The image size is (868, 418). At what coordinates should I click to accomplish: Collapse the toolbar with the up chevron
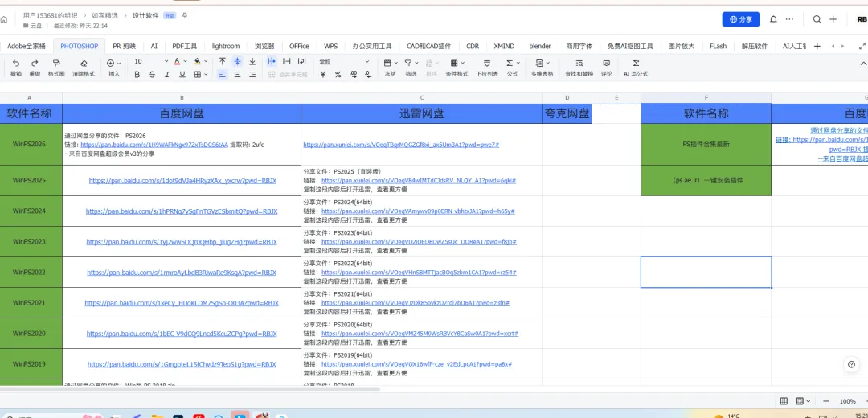tap(862, 64)
